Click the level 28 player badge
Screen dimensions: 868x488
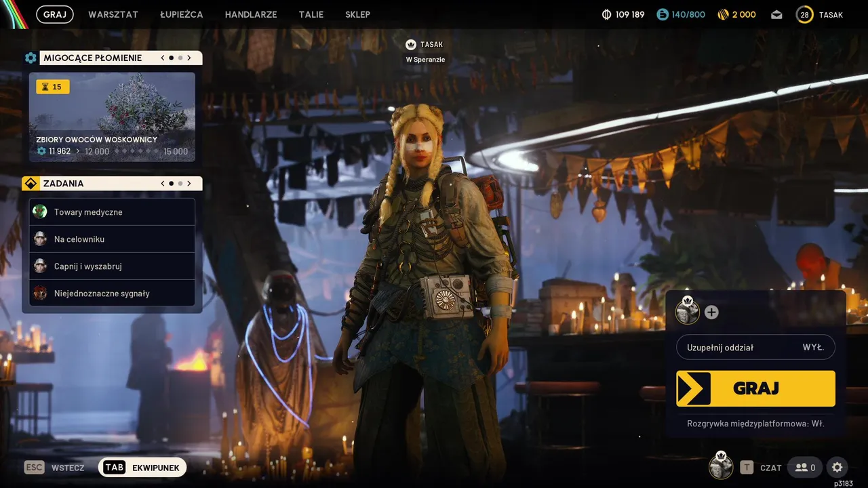tap(804, 14)
